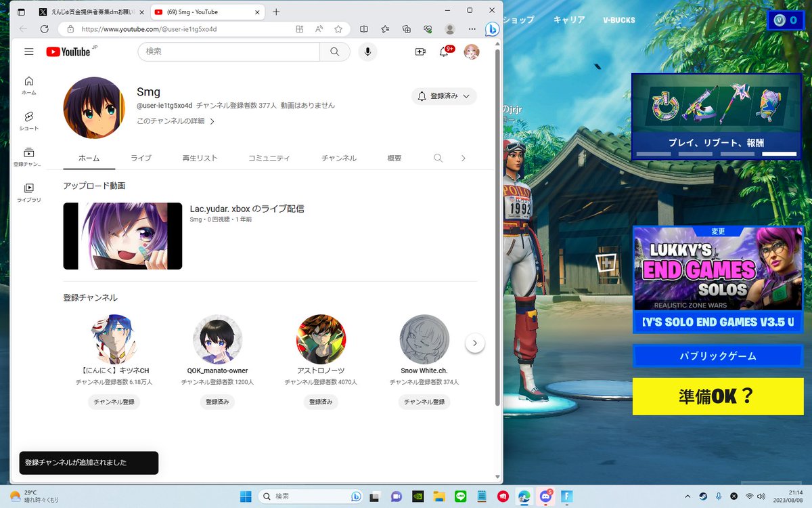The height and width of the screenshot is (508, 812).
Task: Close the Smg - YouTube tab
Action: click(x=257, y=12)
